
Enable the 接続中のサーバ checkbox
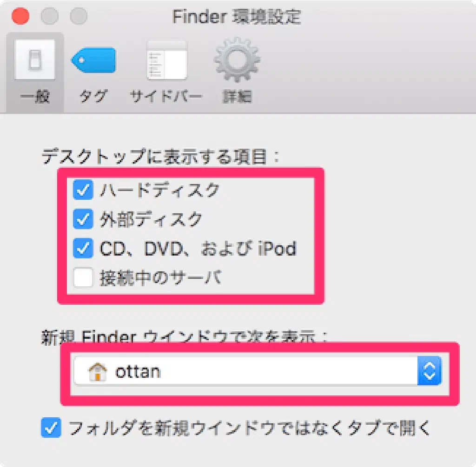[x=83, y=277]
